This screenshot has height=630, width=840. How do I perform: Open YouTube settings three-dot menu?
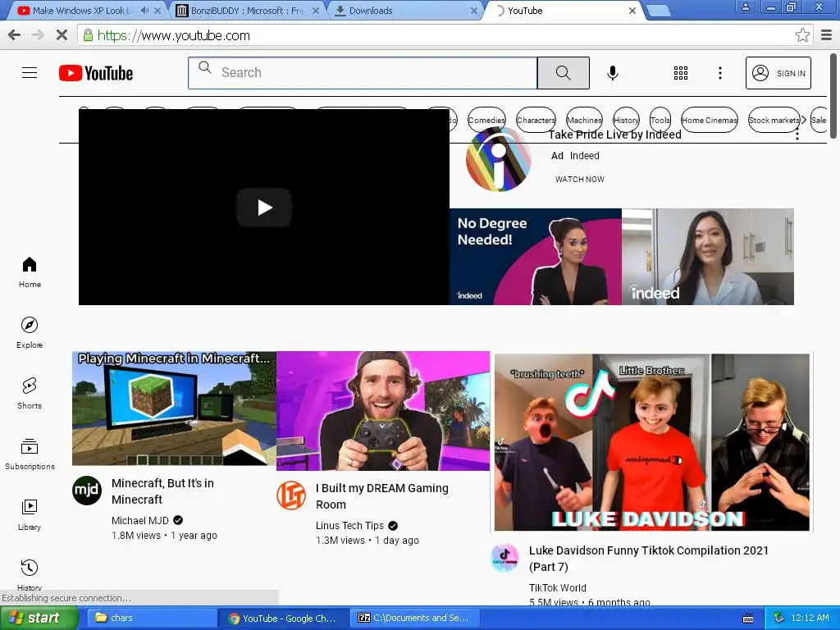720,73
